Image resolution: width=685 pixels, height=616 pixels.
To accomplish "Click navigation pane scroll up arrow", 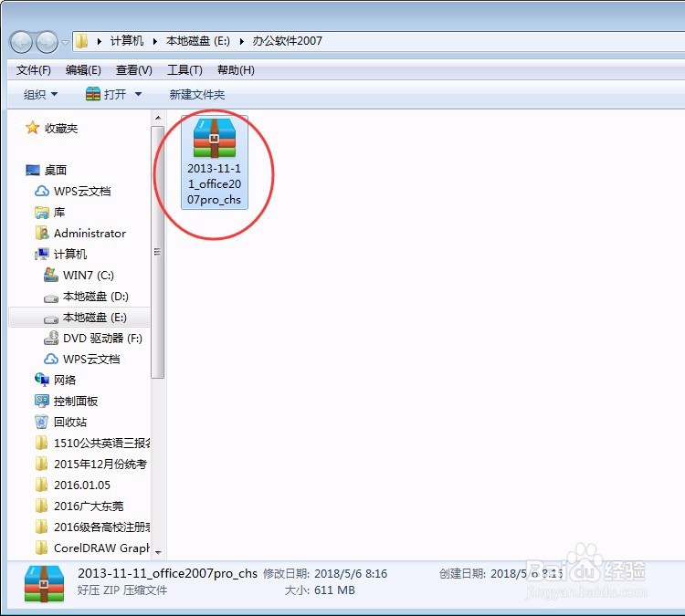I will click(158, 118).
